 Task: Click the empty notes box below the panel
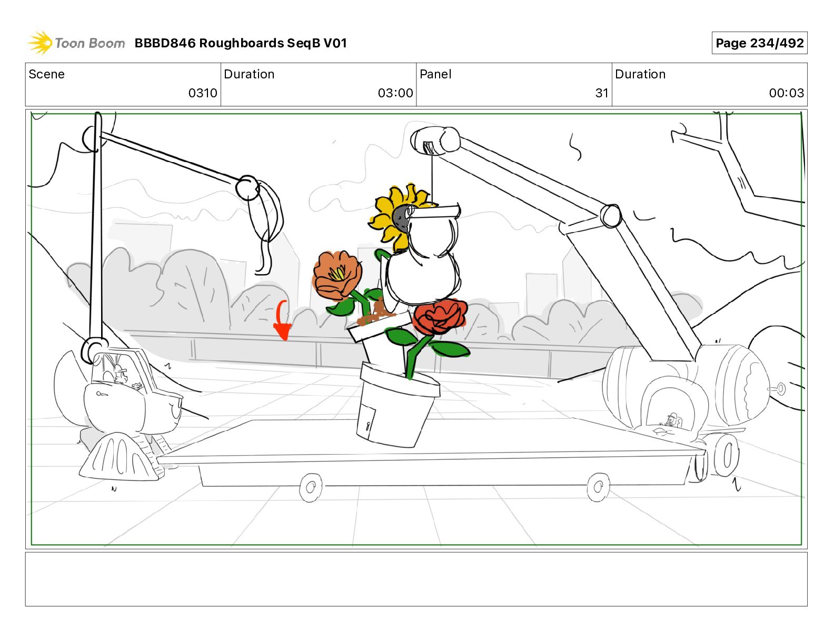[416, 579]
